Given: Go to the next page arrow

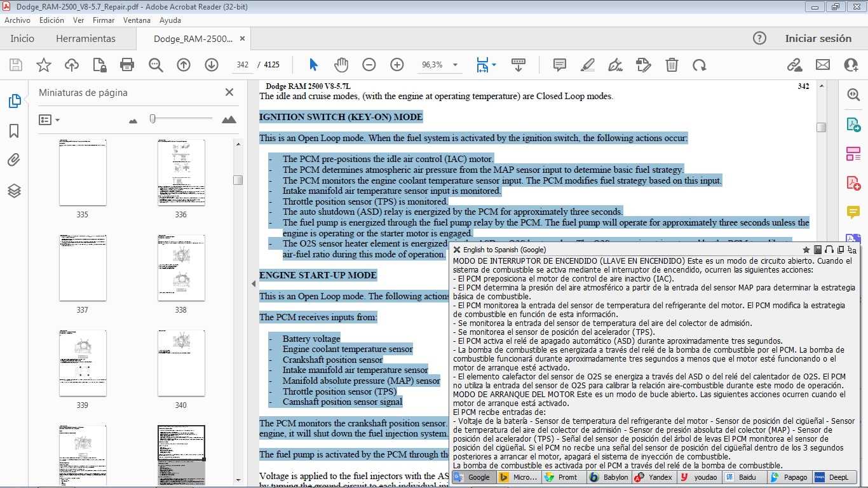Looking at the screenshot, I should pos(212,65).
